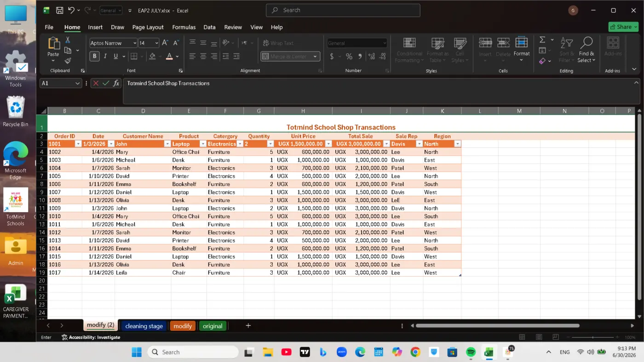Click the center align icon
644x362 pixels.
click(x=203, y=56)
